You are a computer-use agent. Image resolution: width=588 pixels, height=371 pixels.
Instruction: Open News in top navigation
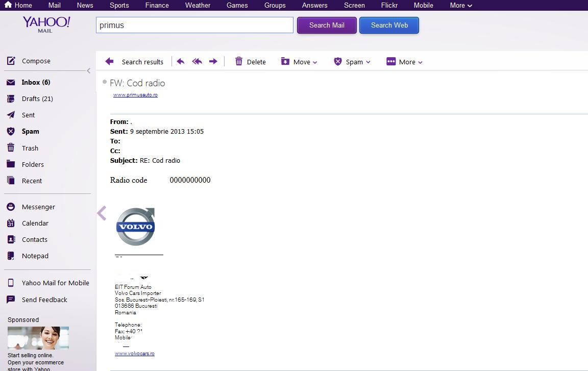[85, 5]
